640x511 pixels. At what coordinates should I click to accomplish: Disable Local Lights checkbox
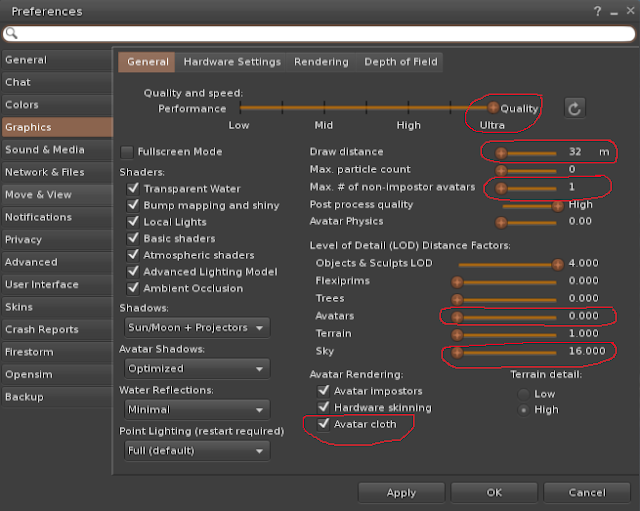point(133,222)
